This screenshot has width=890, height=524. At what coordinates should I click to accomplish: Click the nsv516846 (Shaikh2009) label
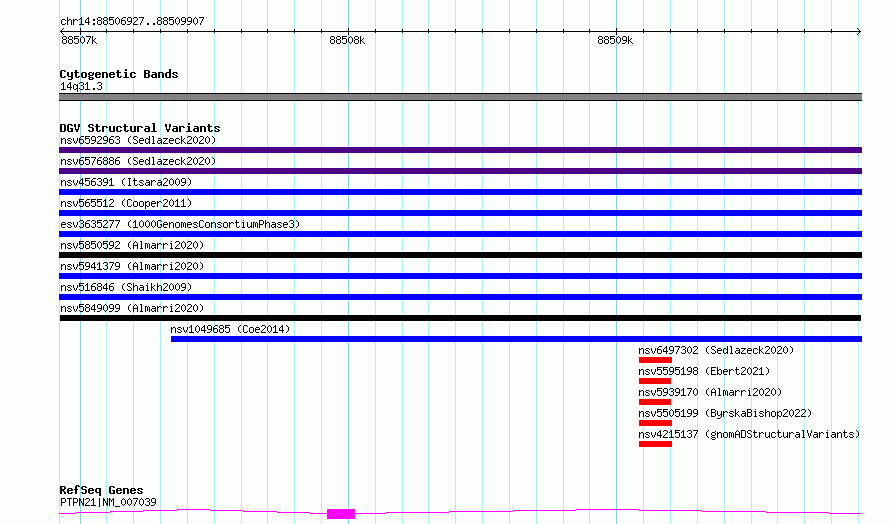126,287
